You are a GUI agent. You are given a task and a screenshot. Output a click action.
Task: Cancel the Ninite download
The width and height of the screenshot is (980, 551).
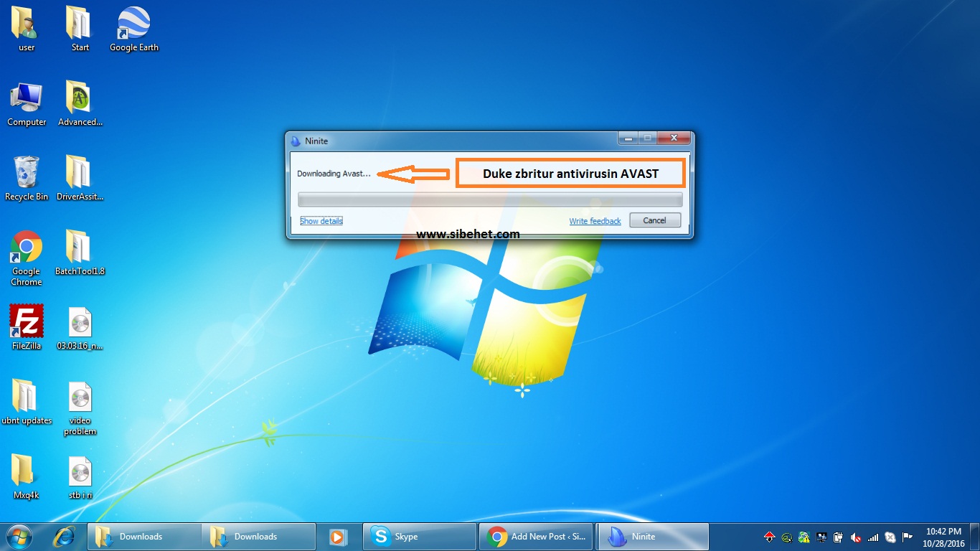[x=654, y=220]
